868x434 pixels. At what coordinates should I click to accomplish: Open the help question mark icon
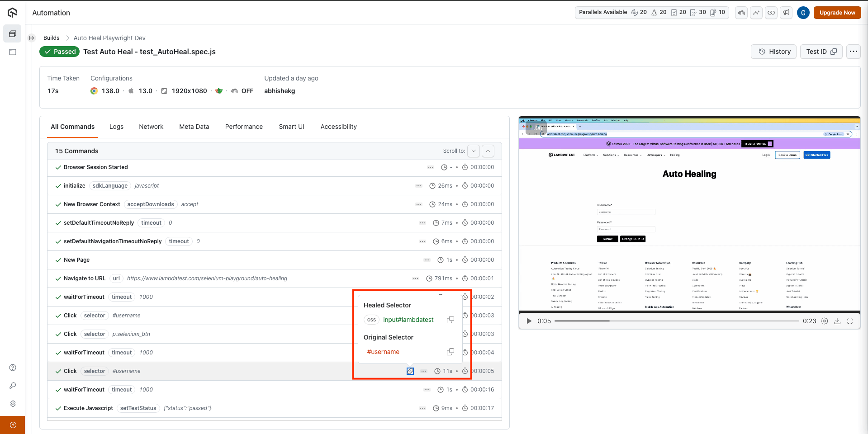point(13,368)
